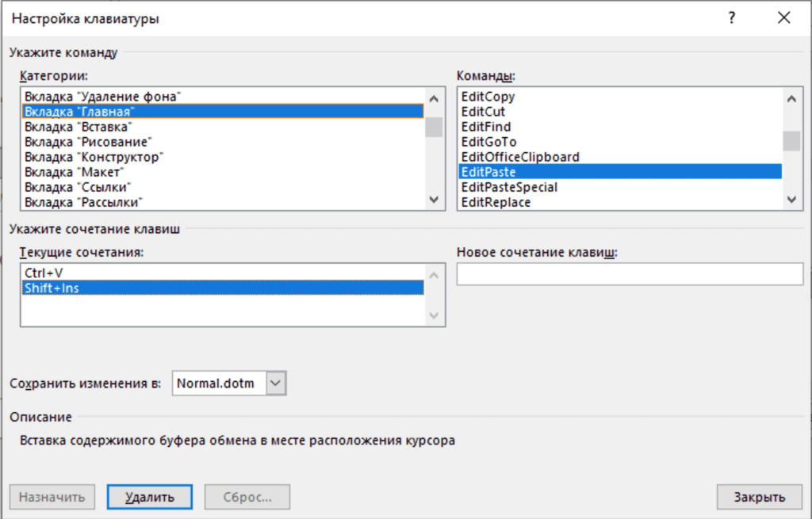Select the Ctrl+V current shortcut
812x519 pixels.
(44, 273)
